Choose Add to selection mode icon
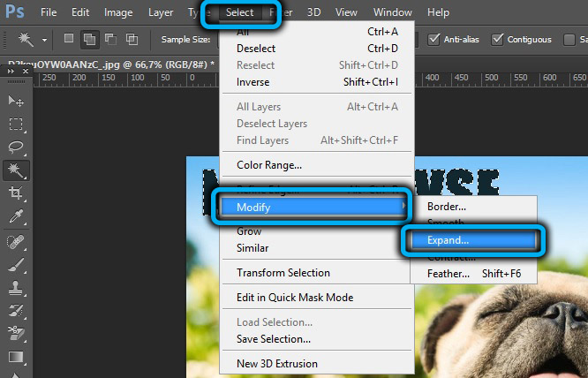Image resolution: width=588 pixels, height=378 pixels. [x=90, y=39]
